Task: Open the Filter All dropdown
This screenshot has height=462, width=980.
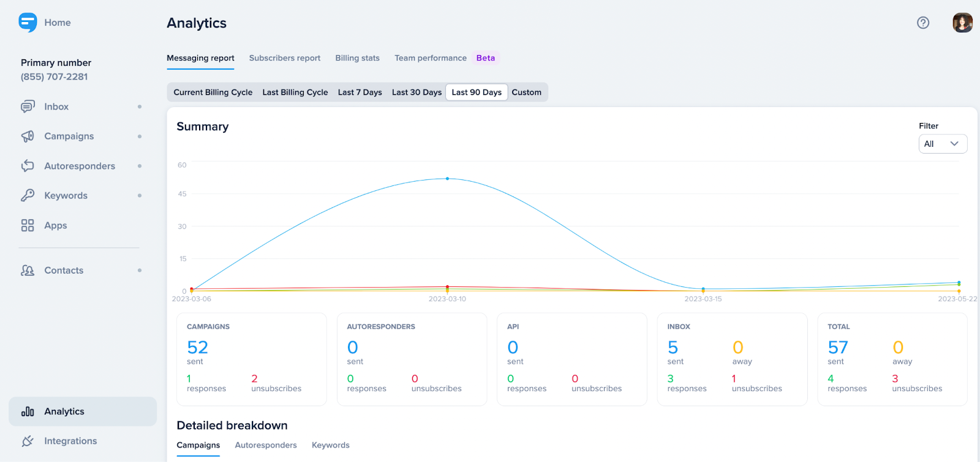Action: 942,144
